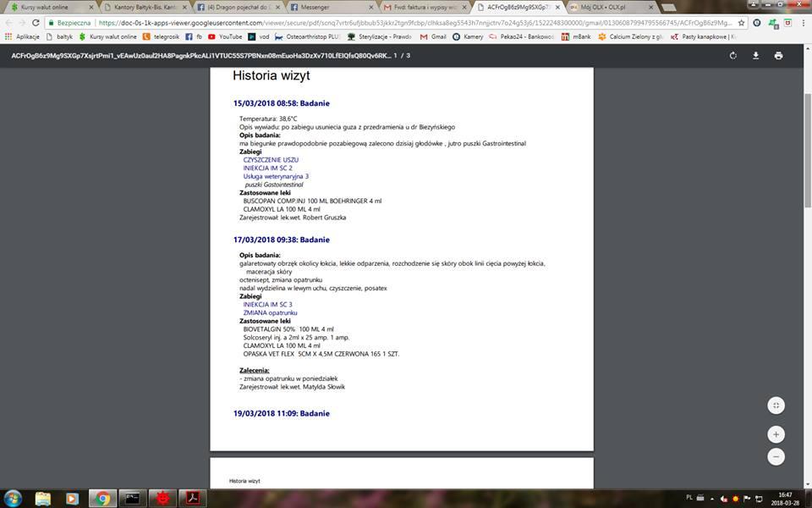Zoom out of the PDF
The width and height of the screenshot is (812, 508).
point(776,457)
